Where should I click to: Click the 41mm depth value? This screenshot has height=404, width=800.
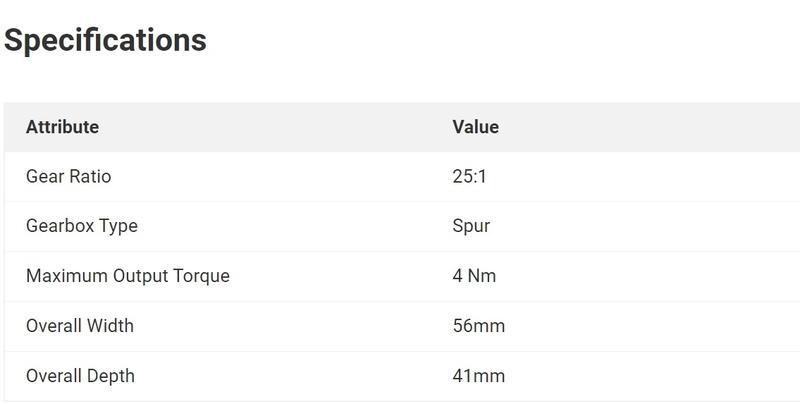(478, 376)
